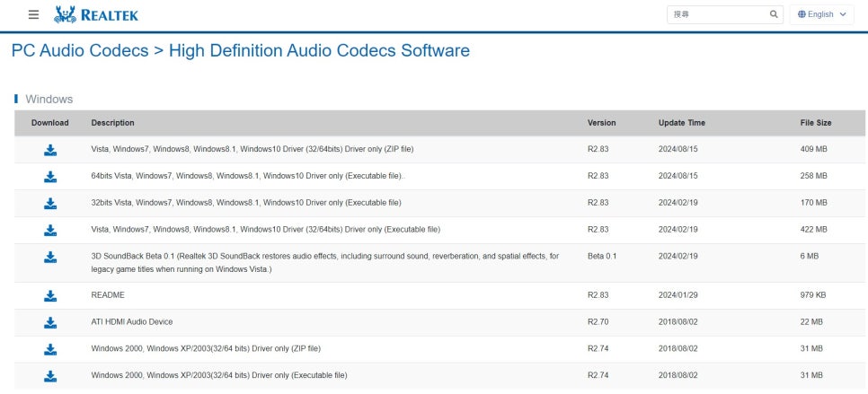Click the Download column header
This screenshot has width=868, height=394.
point(50,123)
